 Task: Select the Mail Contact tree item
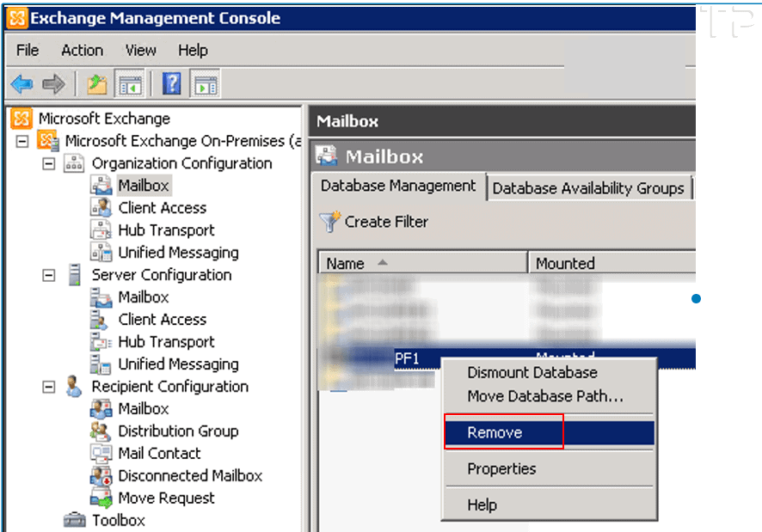tap(159, 453)
